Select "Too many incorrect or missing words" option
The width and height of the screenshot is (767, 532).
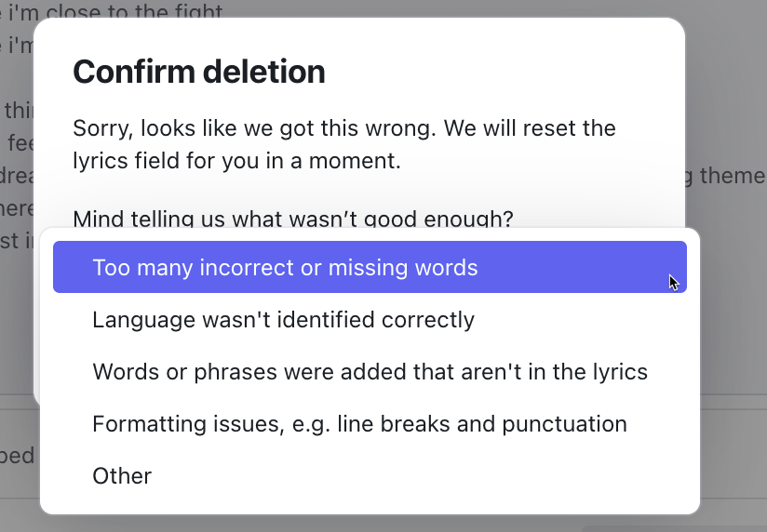[285, 268]
